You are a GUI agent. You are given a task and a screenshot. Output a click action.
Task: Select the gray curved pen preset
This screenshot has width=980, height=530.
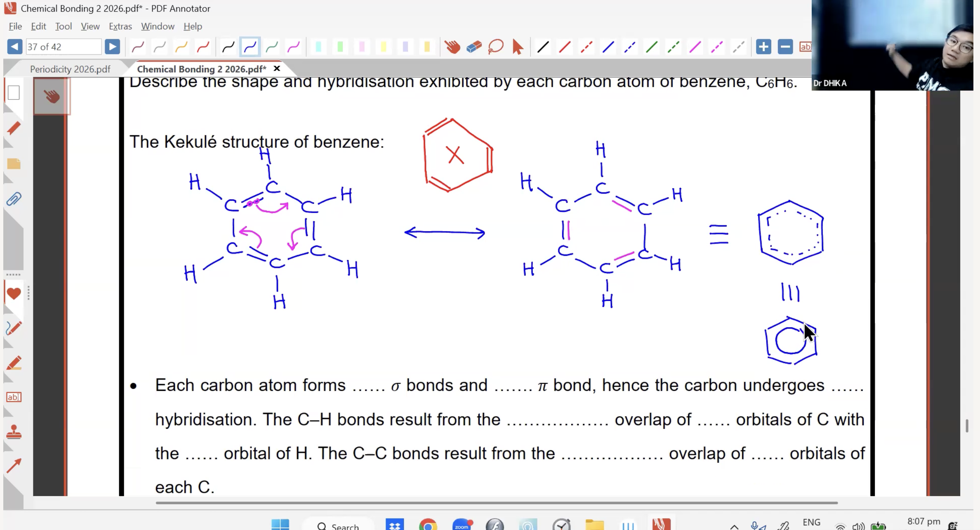[x=160, y=47]
